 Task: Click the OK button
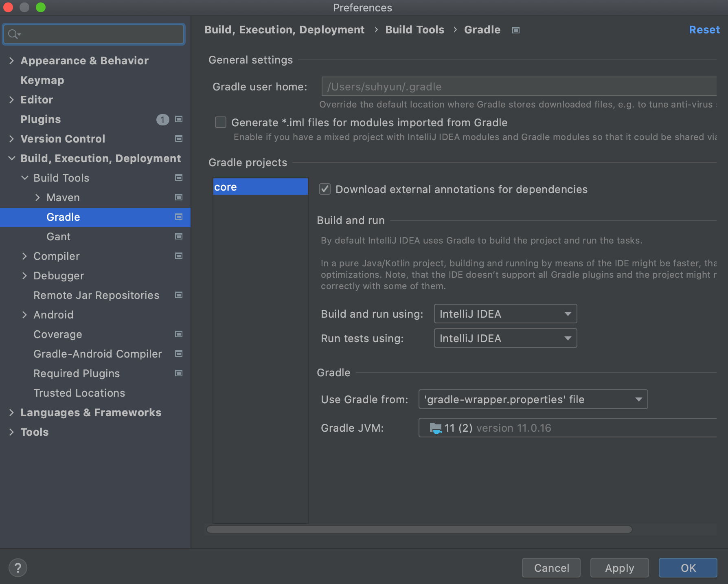click(688, 568)
